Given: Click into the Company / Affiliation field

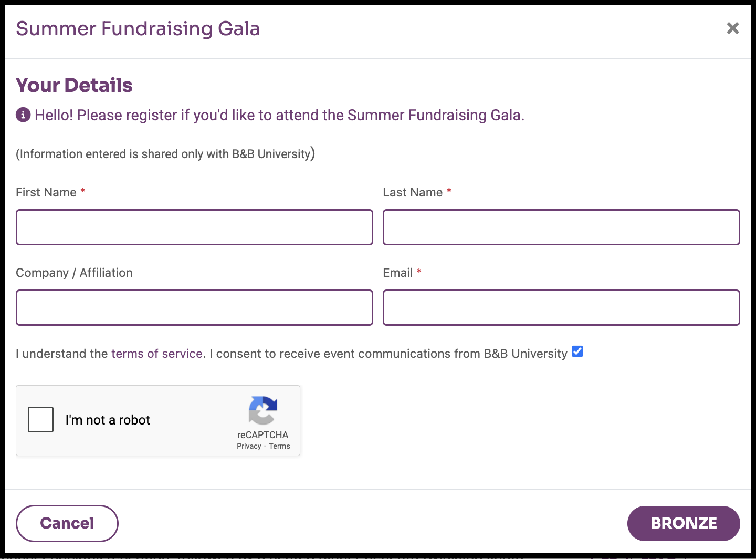Looking at the screenshot, I should (x=194, y=307).
